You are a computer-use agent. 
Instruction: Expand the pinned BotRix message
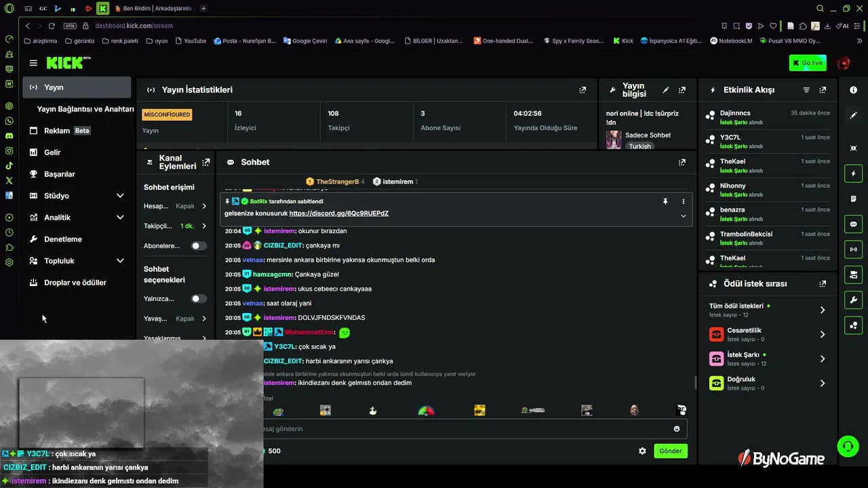[683, 216]
